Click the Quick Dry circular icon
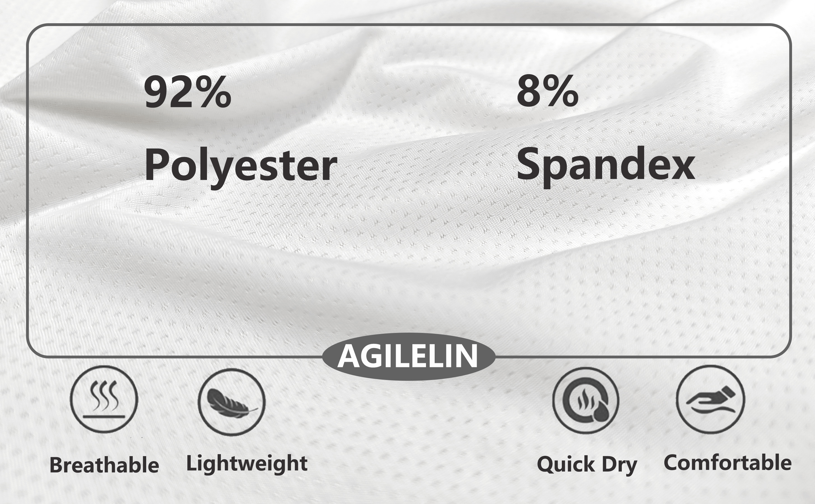The height and width of the screenshot is (504, 815). point(586,400)
